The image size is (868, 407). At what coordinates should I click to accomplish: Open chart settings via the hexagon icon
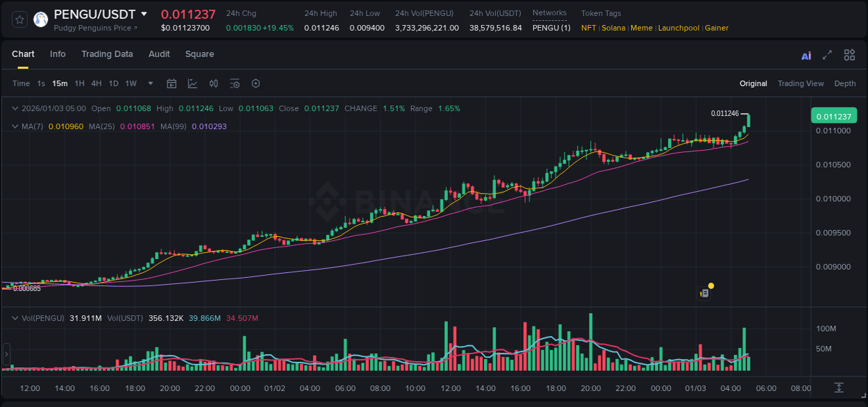(x=256, y=83)
